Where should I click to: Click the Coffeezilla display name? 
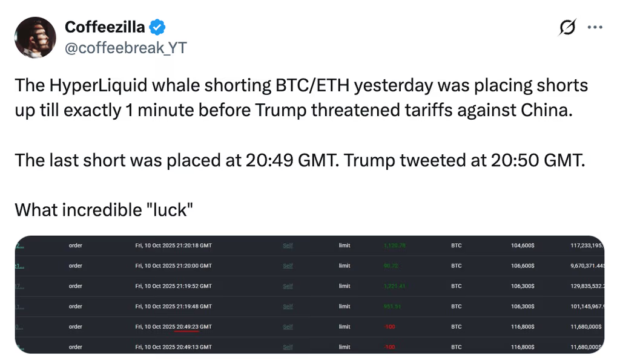[x=105, y=27]
